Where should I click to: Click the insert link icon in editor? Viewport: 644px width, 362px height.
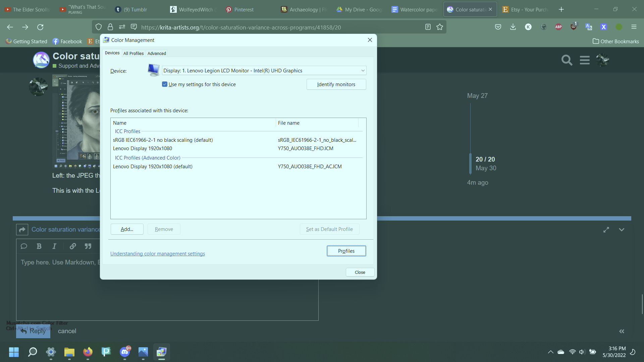coord(72,246)
